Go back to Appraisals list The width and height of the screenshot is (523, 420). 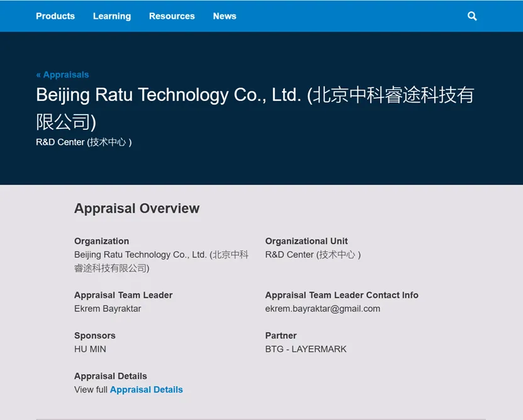coord(63,74)
